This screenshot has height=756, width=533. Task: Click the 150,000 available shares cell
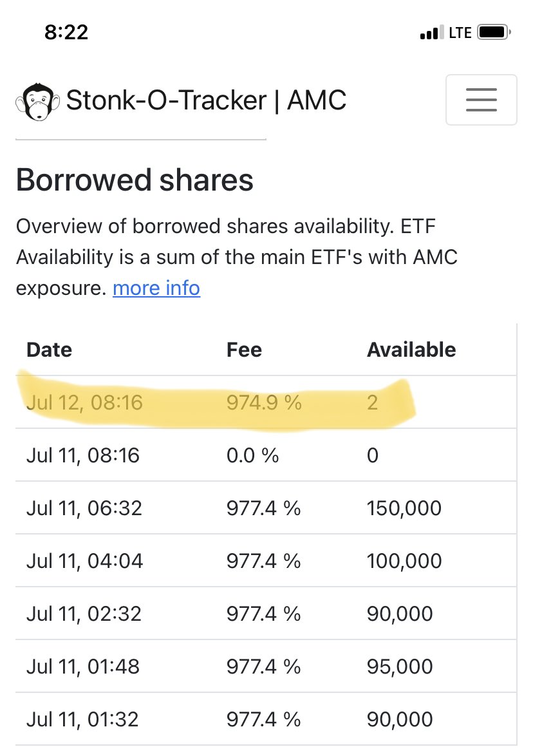(404, 508)
